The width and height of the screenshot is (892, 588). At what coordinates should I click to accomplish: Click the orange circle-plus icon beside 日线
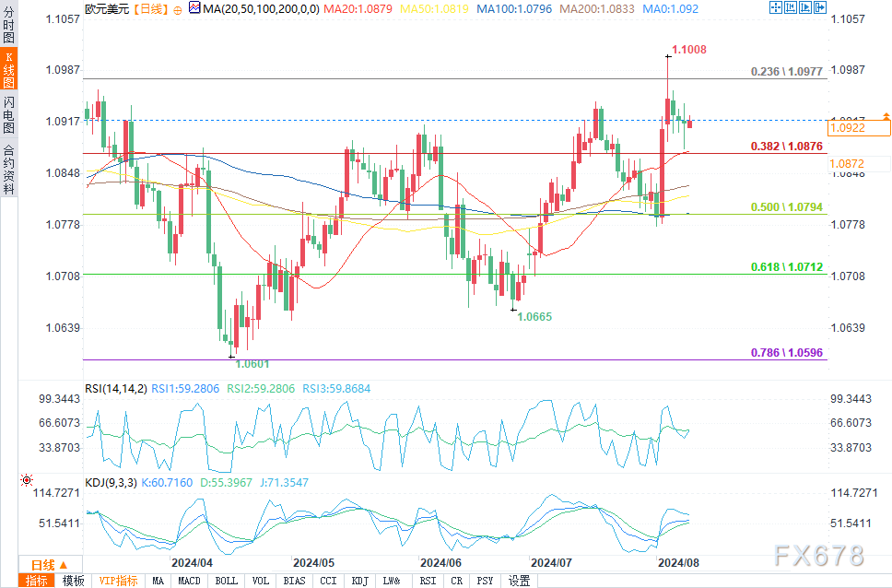pyautogui.click(x=178, y=9)
